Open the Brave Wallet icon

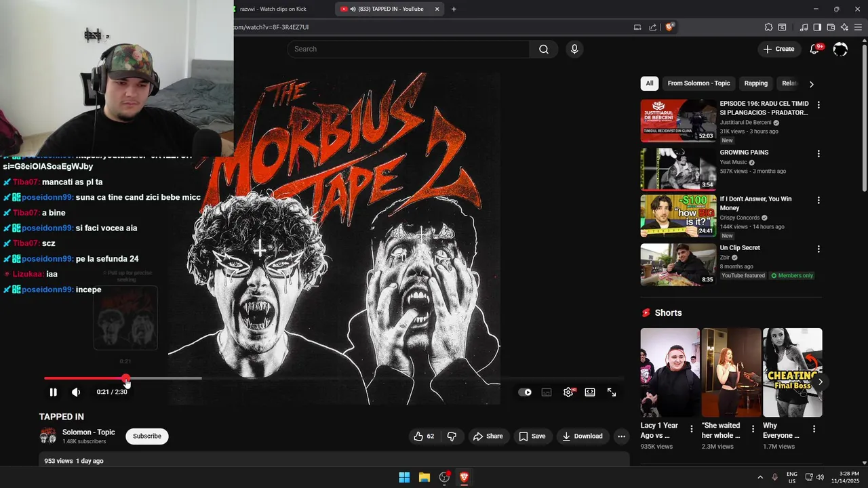point(831,27)
